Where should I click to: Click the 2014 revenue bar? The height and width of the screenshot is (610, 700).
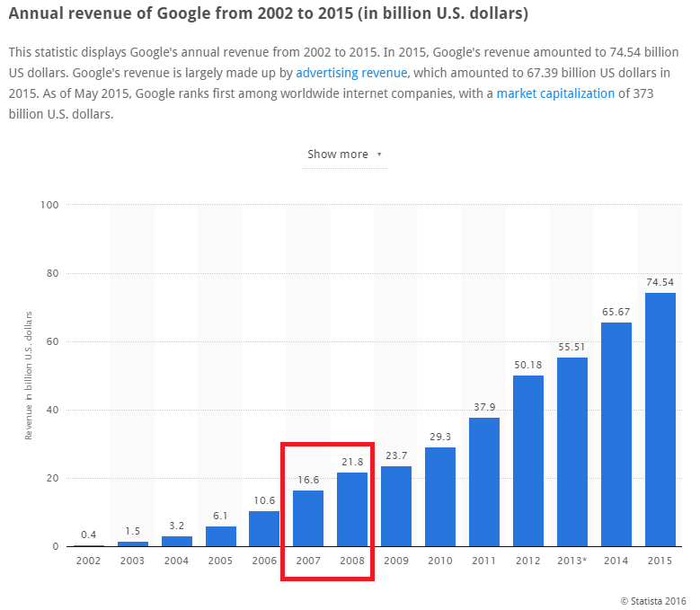[616, 435]
